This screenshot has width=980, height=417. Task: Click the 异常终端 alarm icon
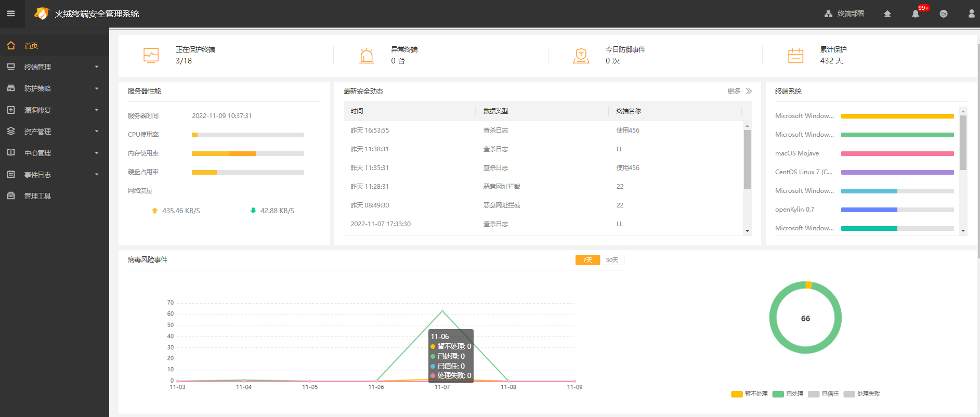tap(367, 55)
